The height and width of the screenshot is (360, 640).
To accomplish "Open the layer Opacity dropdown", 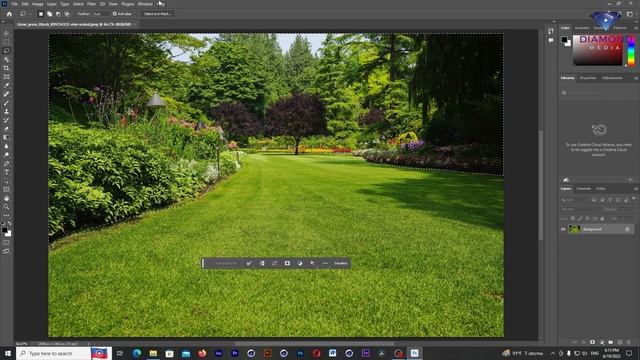I will [624, 209].
